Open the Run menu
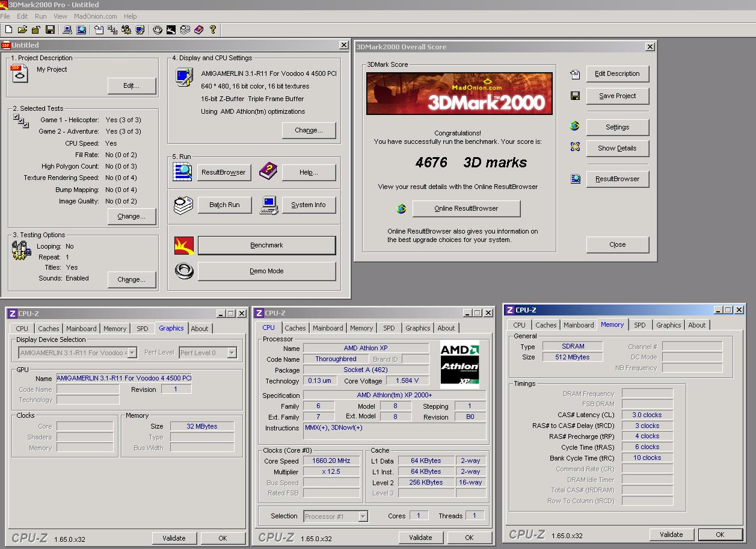This screenshot has height=549, width=756. coord(41,16)
